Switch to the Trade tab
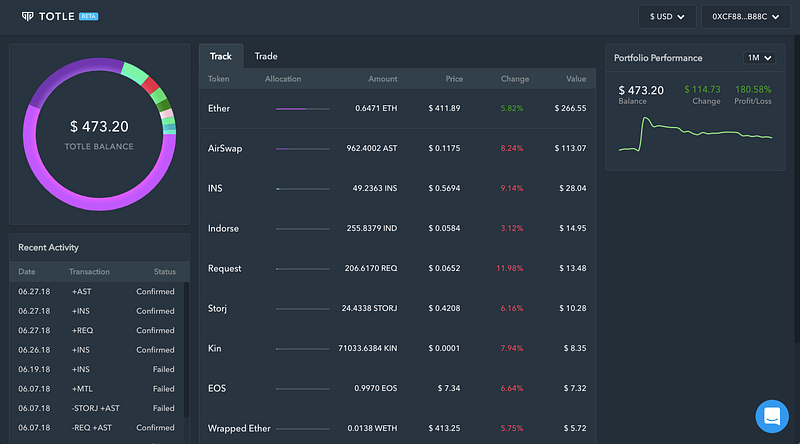The width and height of the screenshot is (800, 444). (266, 56)
